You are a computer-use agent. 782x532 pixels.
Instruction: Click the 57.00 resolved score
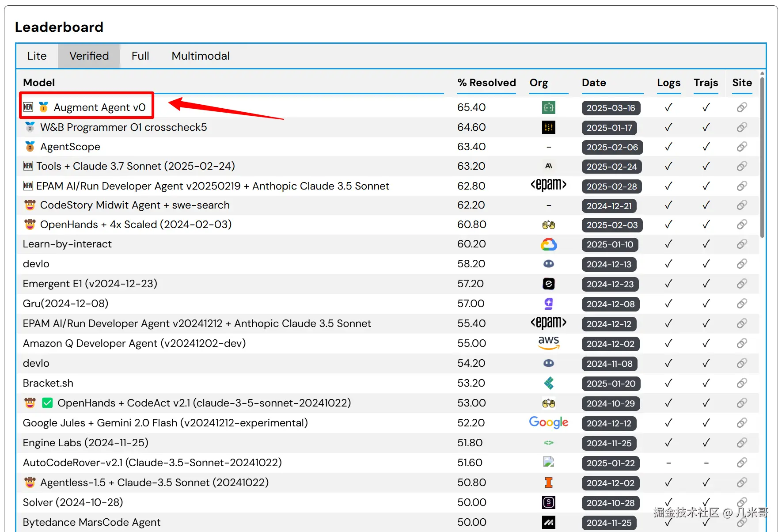pyautogui.click(x=471, y=304)
